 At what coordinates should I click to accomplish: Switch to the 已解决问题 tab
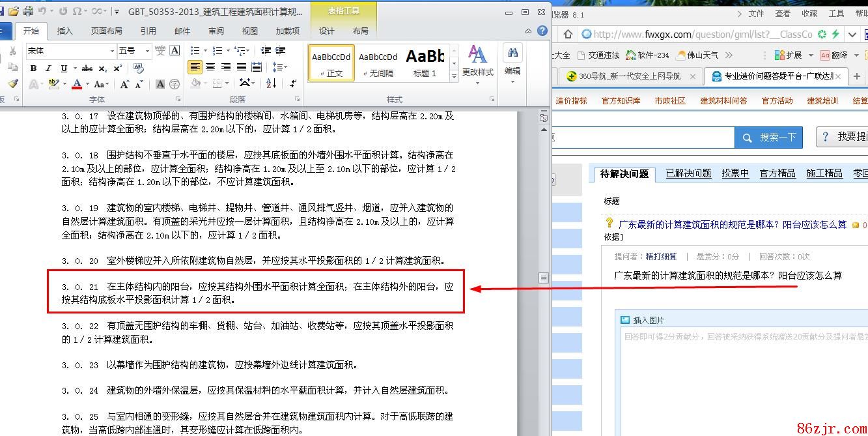pos(688,173)
